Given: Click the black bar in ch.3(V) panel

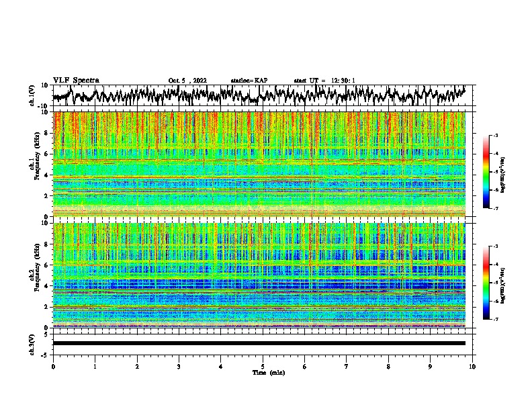Looking at the screenshot, I should click(x=259, y=343).
